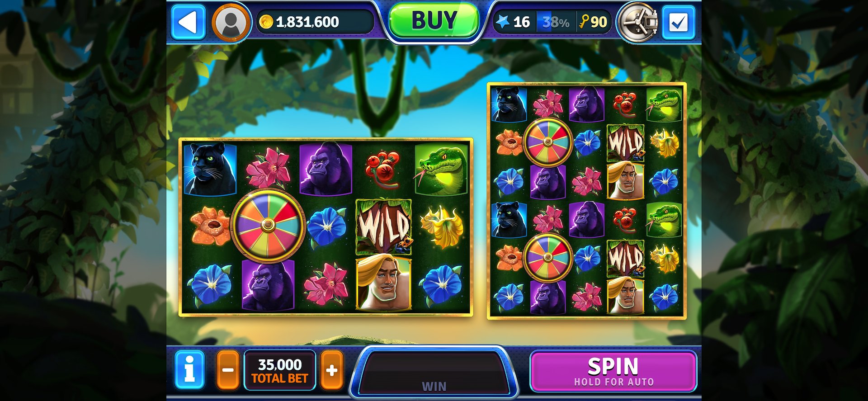
Task: Click the upper bonus wheel in small reels
Action: coord(548,142)
